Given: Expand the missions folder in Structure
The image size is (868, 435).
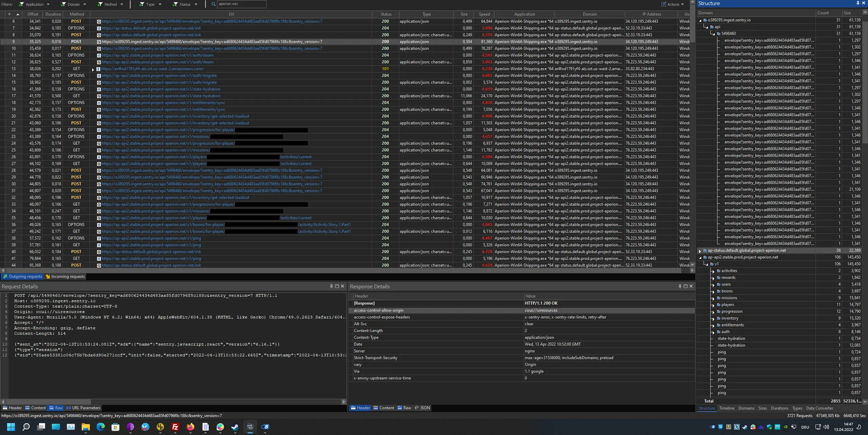Looking at the screenshot, I should click(x=713, y=298).
